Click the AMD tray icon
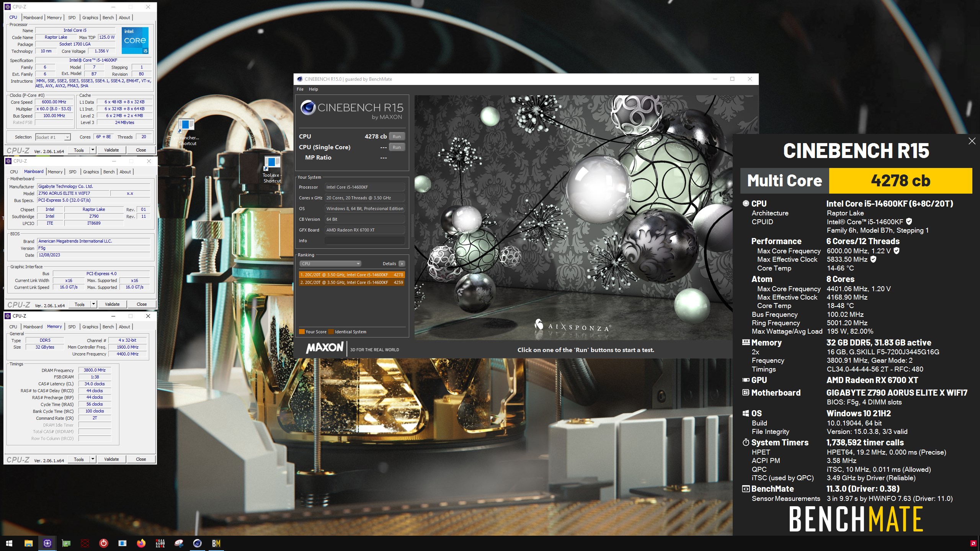Screen dimensions: 980x551 (x=973, y=543)
